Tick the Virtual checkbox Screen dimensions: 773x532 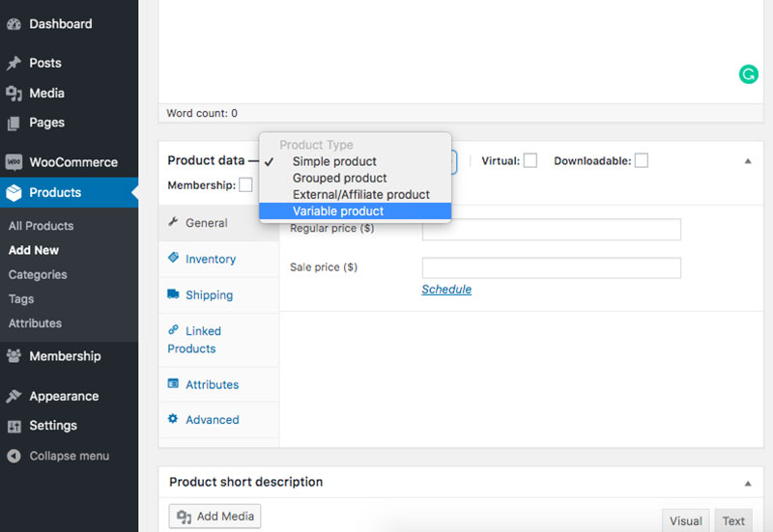point(530,160)
